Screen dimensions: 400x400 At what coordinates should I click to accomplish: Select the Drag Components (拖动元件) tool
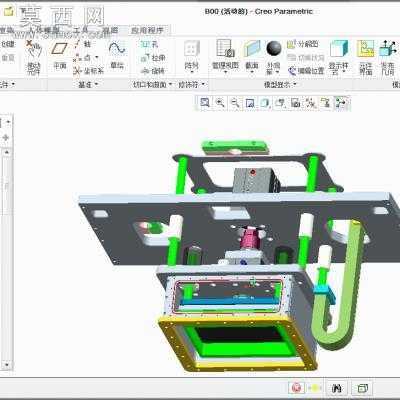pos(34,57)
